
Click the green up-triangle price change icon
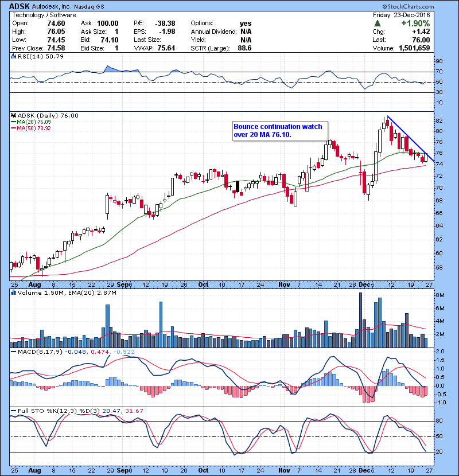coord(378,24)
